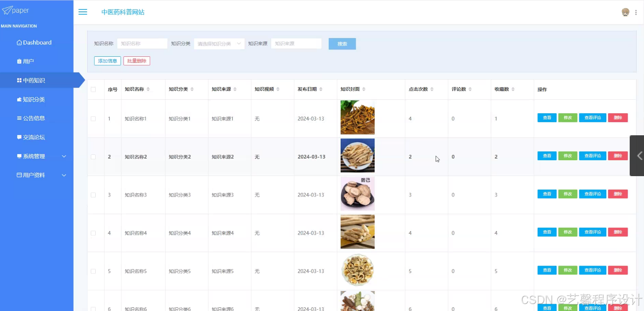Image resolution: width=644 pixels, height=311 pixels.
Task: Open 知识分类 in sidebar navigation
Action: 31,99
